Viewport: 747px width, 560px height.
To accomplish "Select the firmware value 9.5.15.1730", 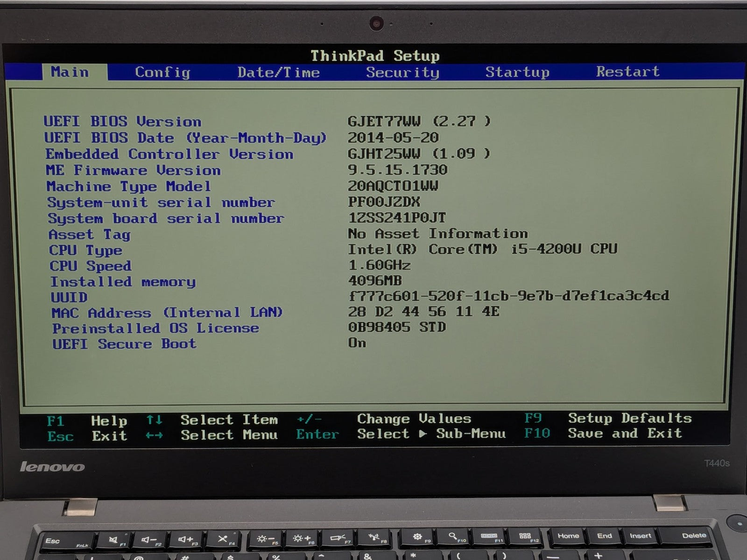I will (x=398, y=170).
